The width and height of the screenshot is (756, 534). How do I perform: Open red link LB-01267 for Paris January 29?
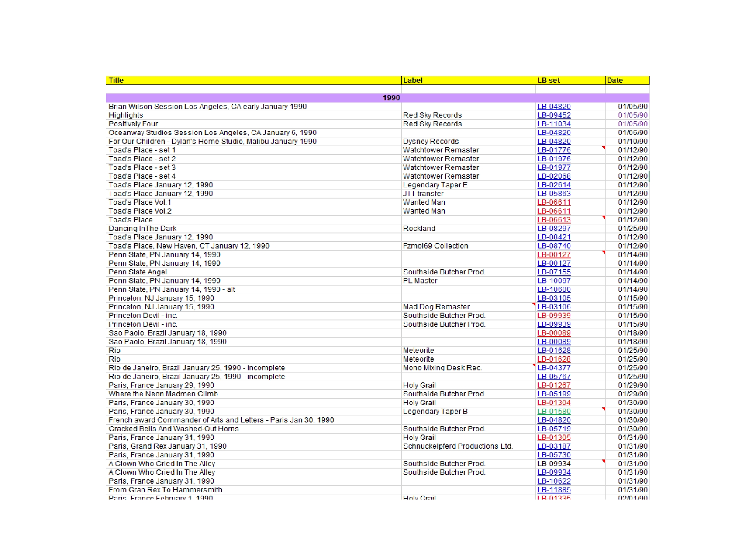(554, 385)
